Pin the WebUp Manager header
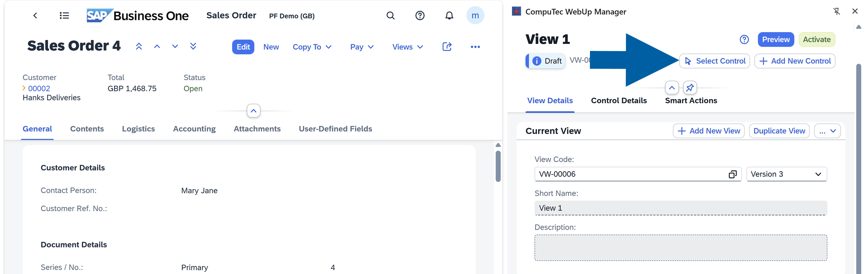868x274 pixels. click(690, 88)
